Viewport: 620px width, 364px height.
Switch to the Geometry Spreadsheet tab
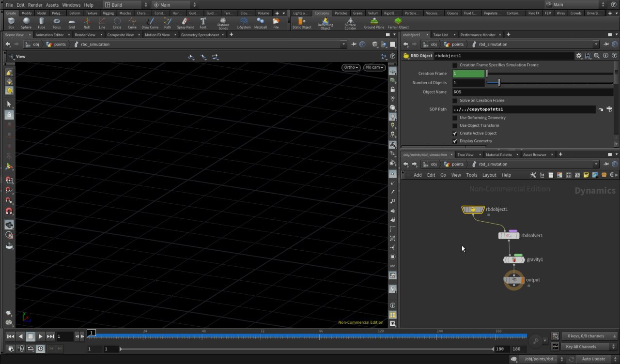[x=200, y=35]
